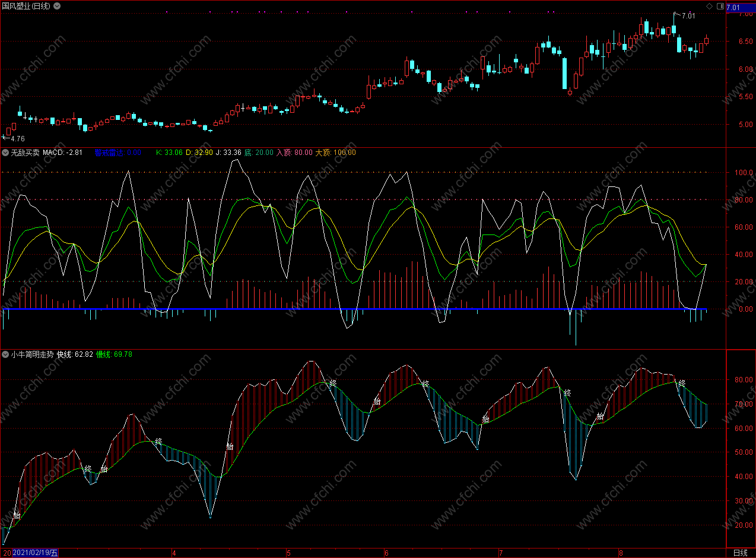Viewport: 756px width, 558px height.
Task: Click month 8 on the time axis
Action: [620, 553]
